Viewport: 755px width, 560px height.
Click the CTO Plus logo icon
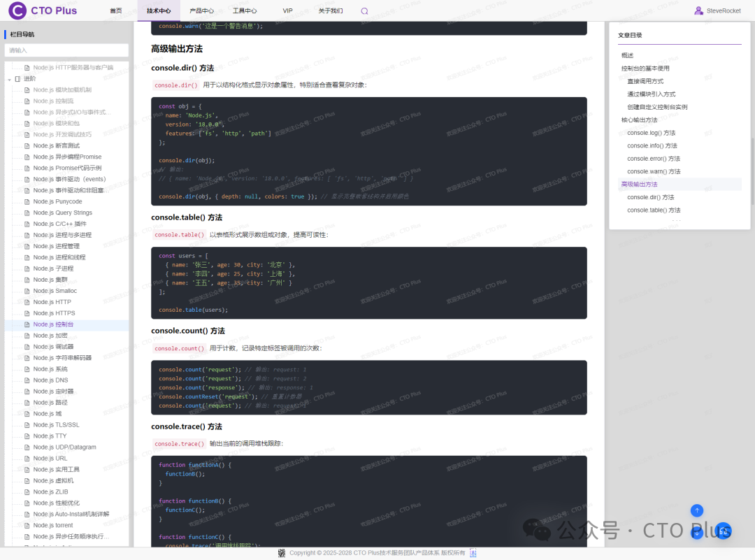17,10
